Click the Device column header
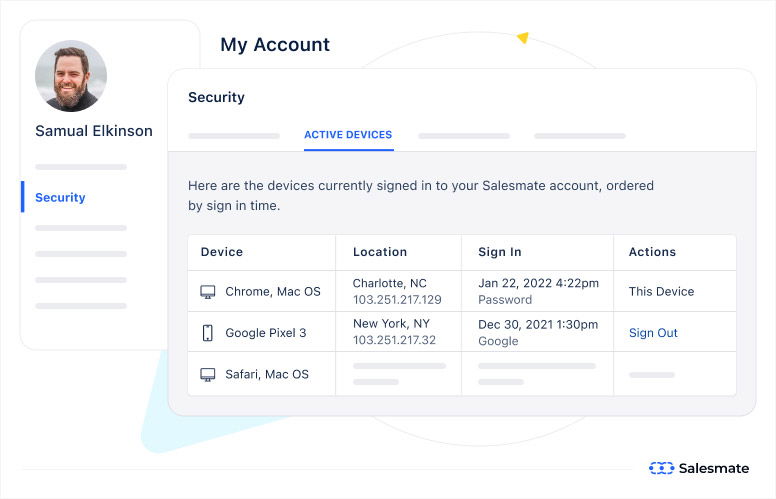 [x=222, y=252]
